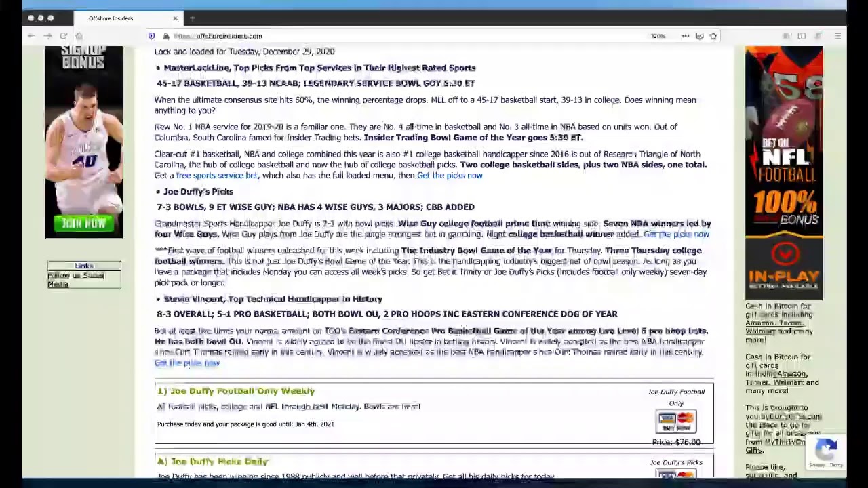The image size is (868, 488).
Task: Click '8-3 OVERALL; 5-1 PRO BASKETBALL' headline
Action: click(387, 314)
